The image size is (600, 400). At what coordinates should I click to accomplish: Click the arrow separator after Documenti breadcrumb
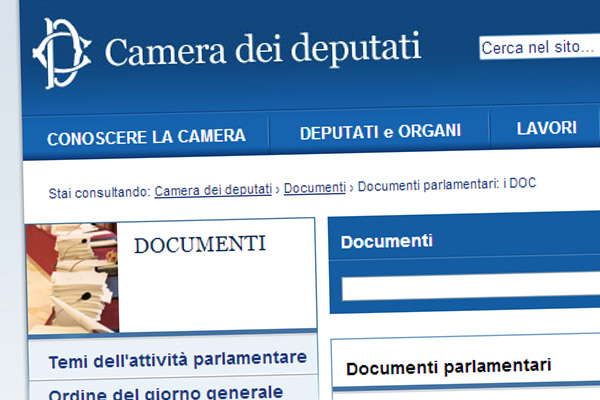[x=352, y=187]
